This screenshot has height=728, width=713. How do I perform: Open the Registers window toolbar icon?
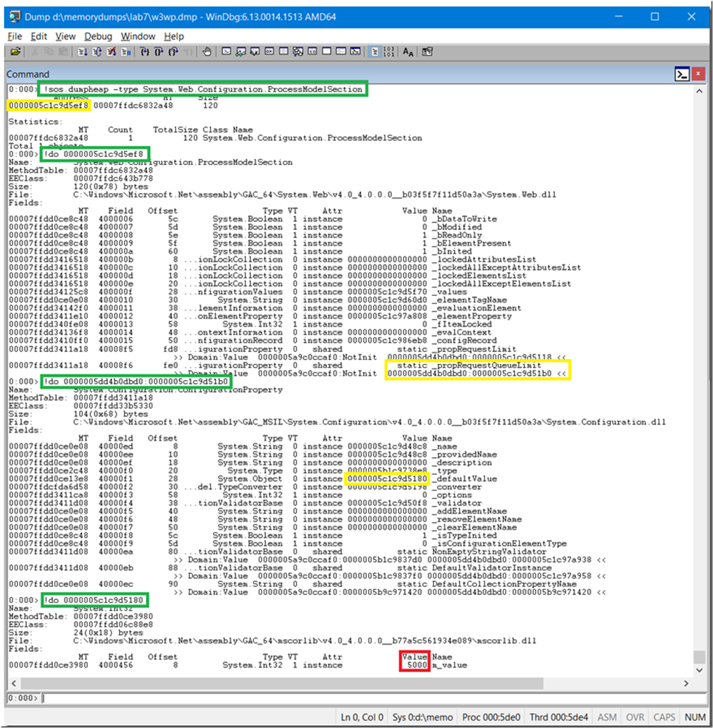pyautogui.click(x=269, y=52)
